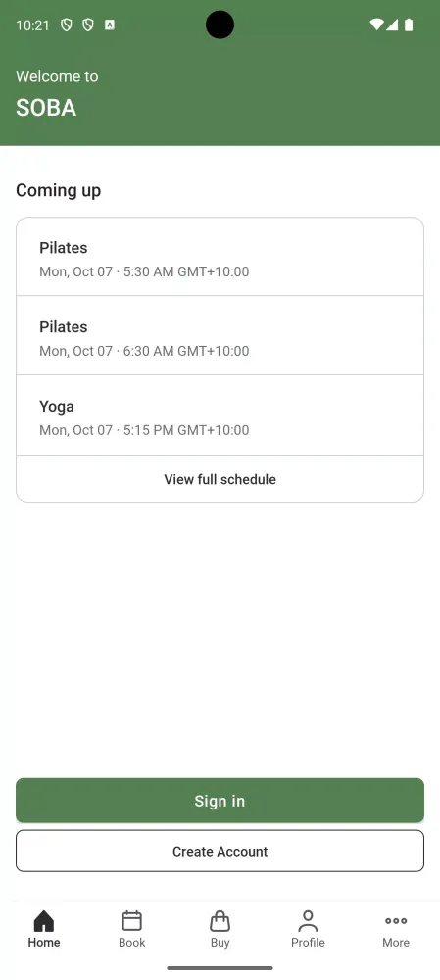This screenshot has width=440, height=980.
Task: Switch to the Book tab label
Action: (132, 943)
